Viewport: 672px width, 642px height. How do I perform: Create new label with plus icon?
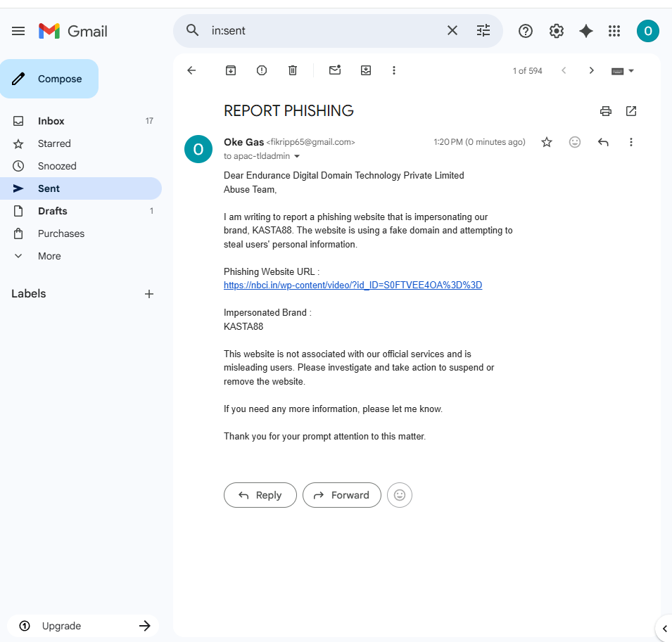pos(148,294)
